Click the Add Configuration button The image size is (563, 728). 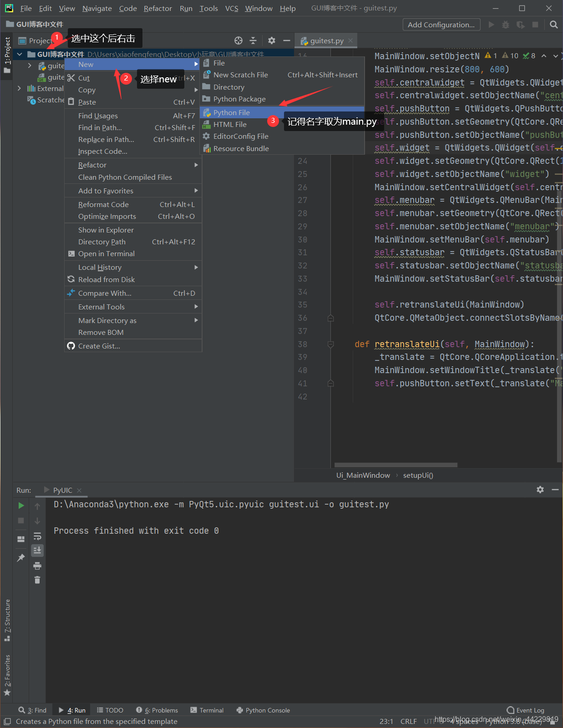[x=441, y=25]
